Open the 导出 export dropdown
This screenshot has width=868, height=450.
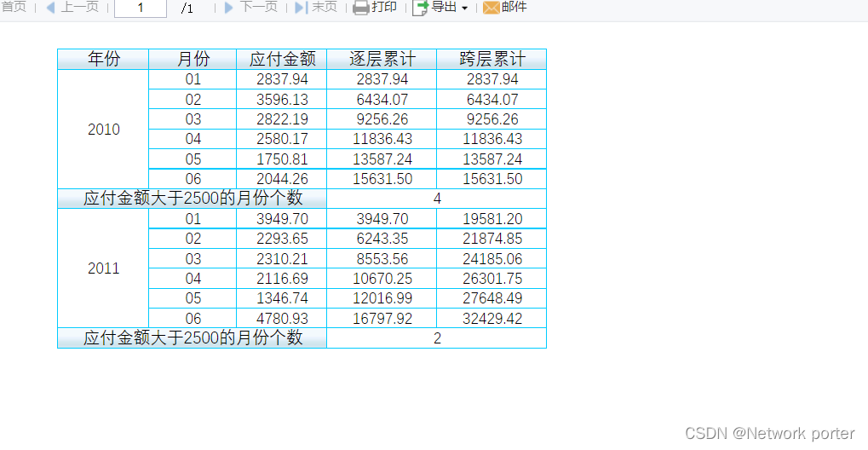[x=440, y=8]
